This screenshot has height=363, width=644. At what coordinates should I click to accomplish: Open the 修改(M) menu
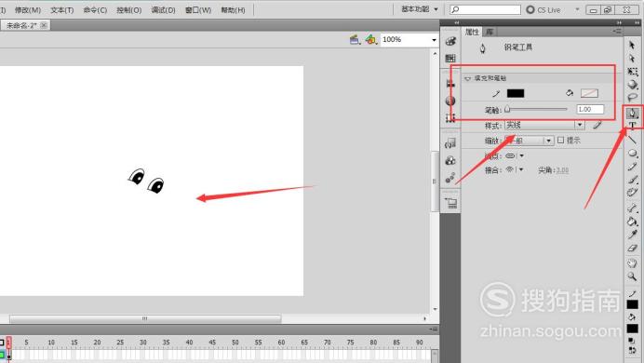[x=28, y=10]
